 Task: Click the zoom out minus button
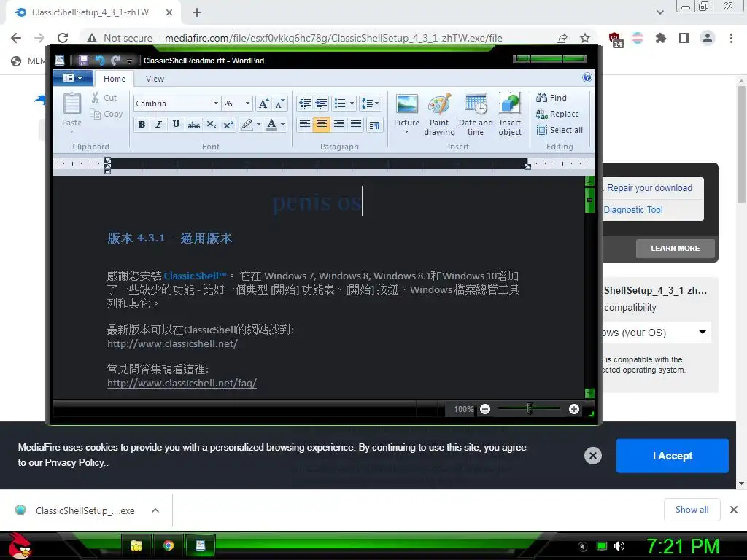click(485, 409)
